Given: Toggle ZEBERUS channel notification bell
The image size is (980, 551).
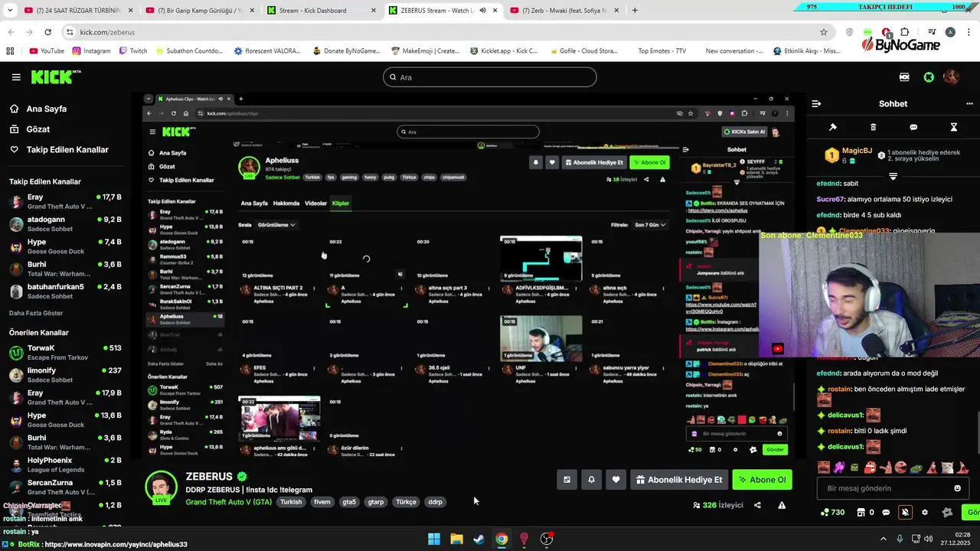Looking at the screenshot, I should tap(591, 480).
